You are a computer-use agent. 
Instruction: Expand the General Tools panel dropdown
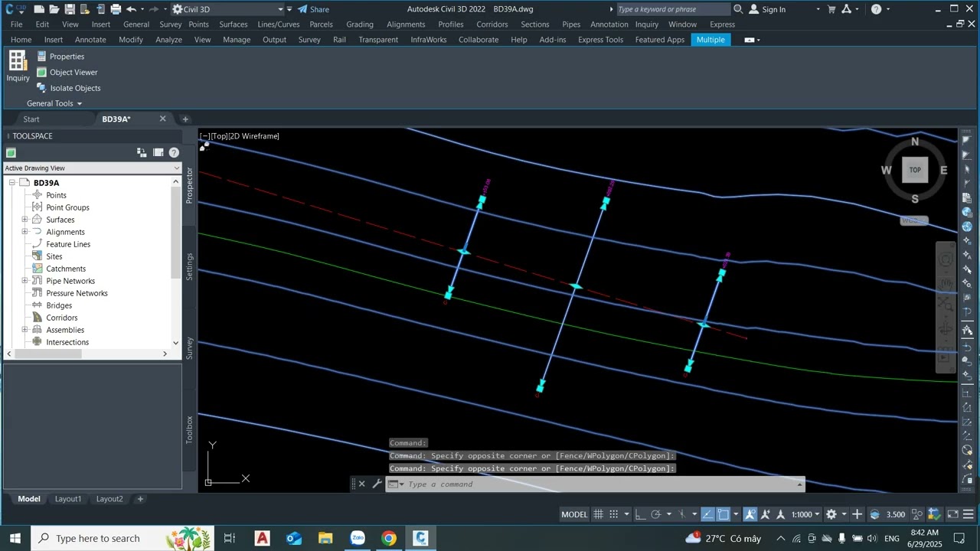(x=54, y=103)
